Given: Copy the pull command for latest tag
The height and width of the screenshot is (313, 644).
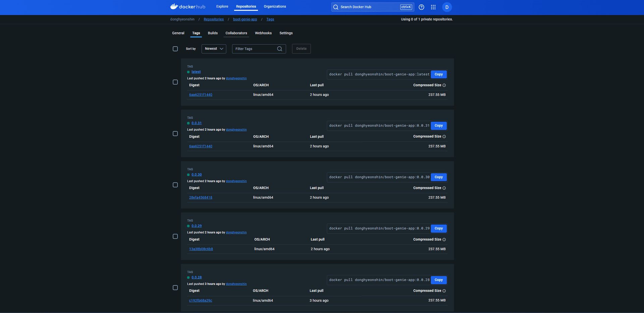Looking at the screenshot, I should click(439, 74).
